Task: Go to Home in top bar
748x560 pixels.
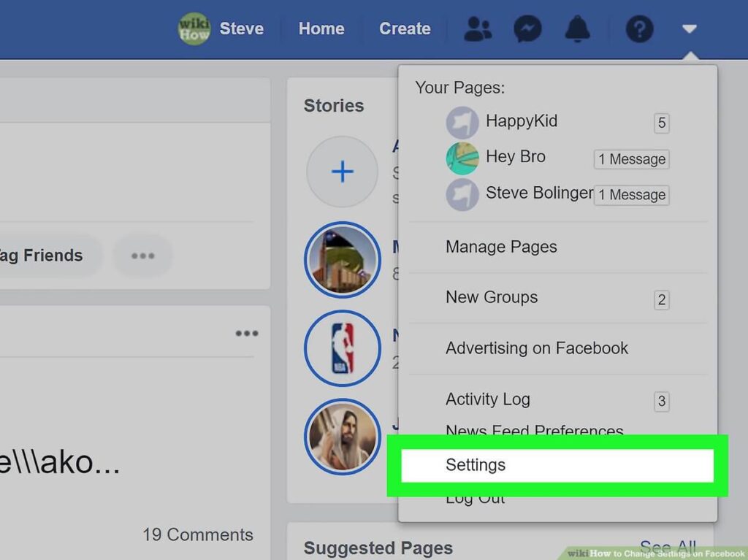Action: point(321,29)
